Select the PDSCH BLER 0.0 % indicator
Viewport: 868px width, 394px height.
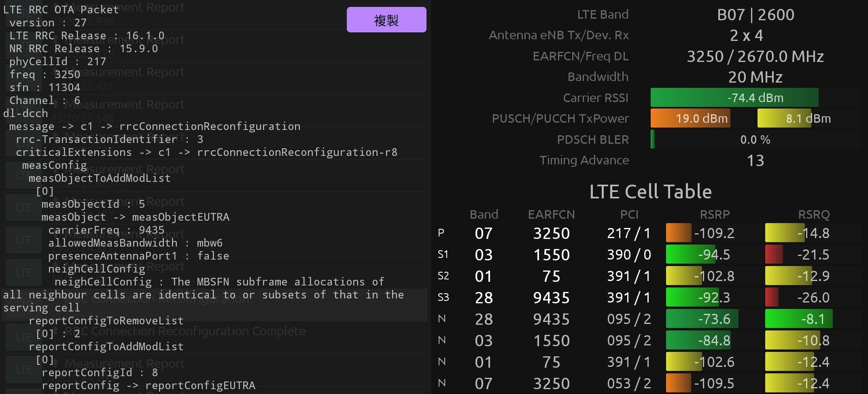[755, 140]
